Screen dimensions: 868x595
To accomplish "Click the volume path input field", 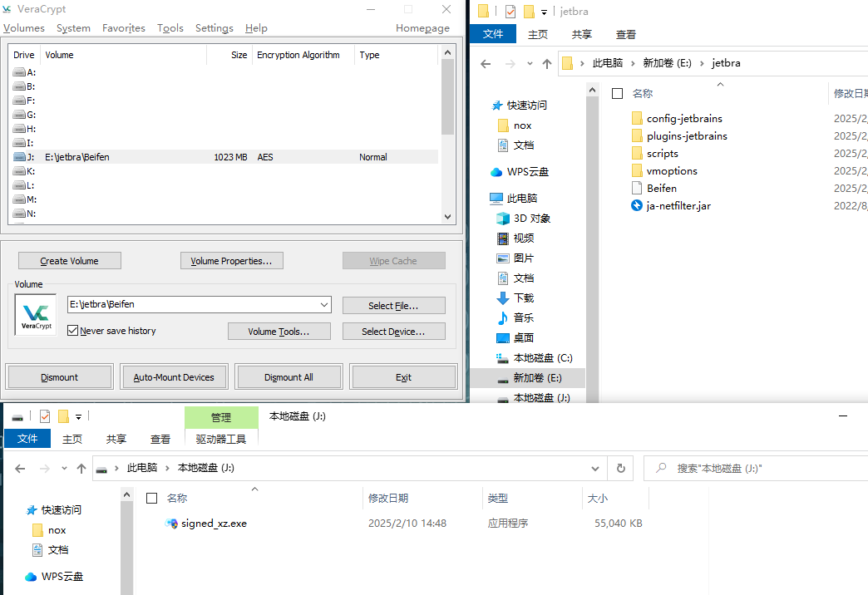I will (x=194, y=304).
